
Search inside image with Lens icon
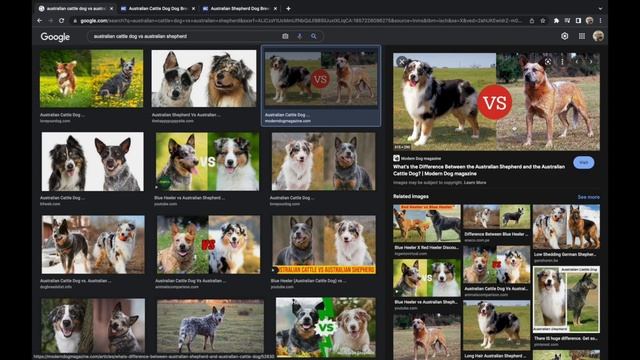tap(548, 62)
